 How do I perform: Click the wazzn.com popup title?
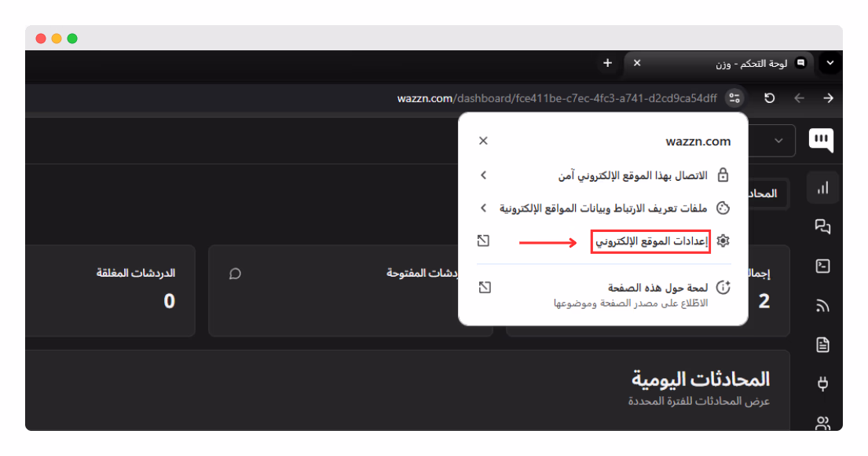pos(698,142)
